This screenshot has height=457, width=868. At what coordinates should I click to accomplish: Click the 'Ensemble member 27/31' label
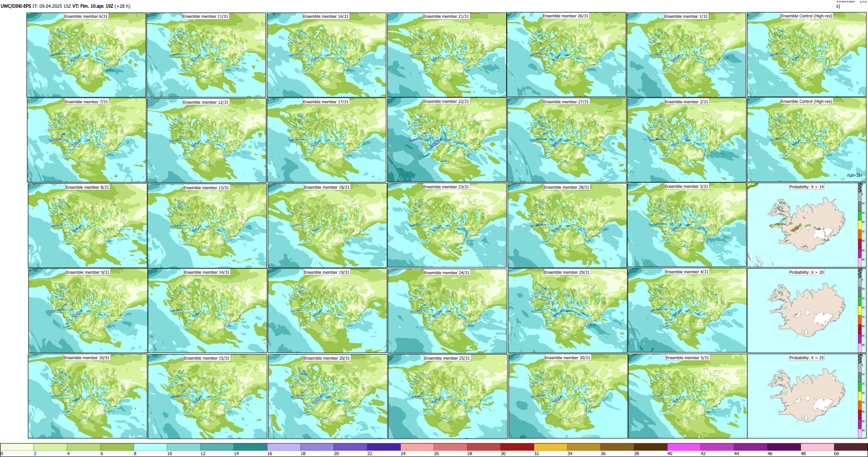tap(566, 102)
